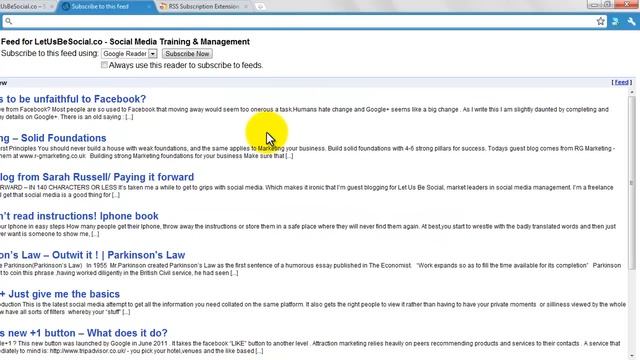The height and width of the screenshot is (360, 640).
Task: Switch to RSS Subscription Extension tab
Action: tap(202, 7)
